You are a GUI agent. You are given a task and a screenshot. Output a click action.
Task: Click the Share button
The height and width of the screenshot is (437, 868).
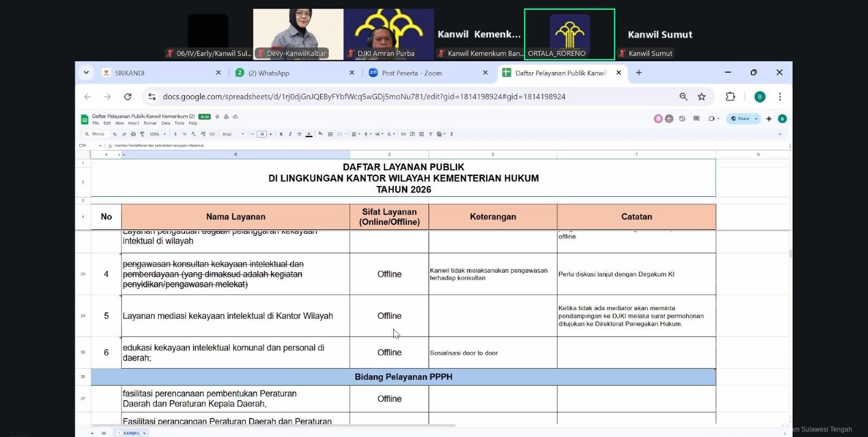pyautogui.click(x=739, y=119)
